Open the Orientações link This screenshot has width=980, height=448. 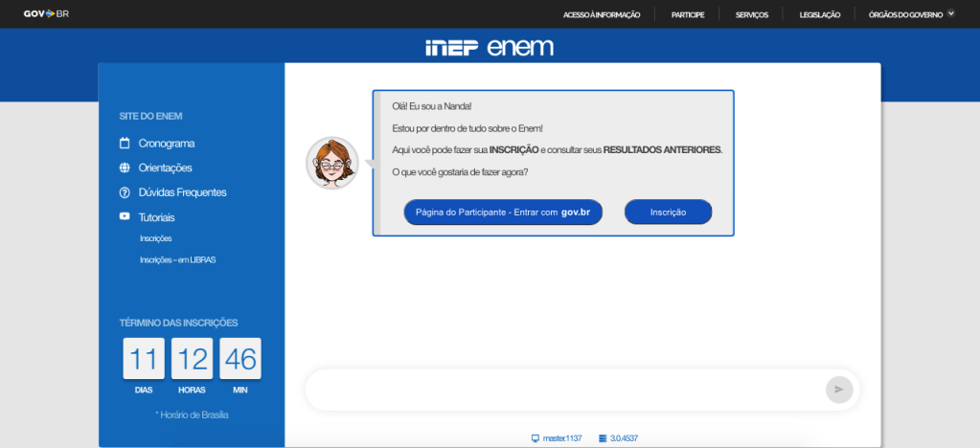[x=165, y=168]
